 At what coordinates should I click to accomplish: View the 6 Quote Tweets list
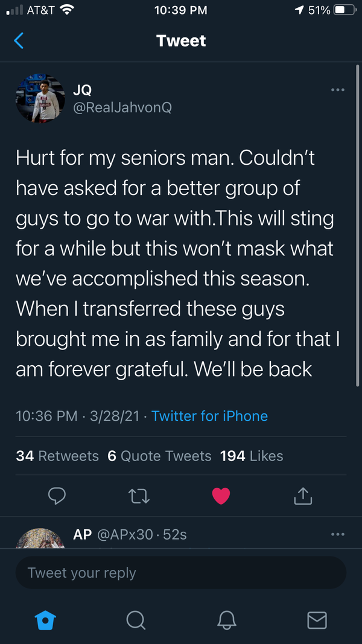[x=159, y=456]
